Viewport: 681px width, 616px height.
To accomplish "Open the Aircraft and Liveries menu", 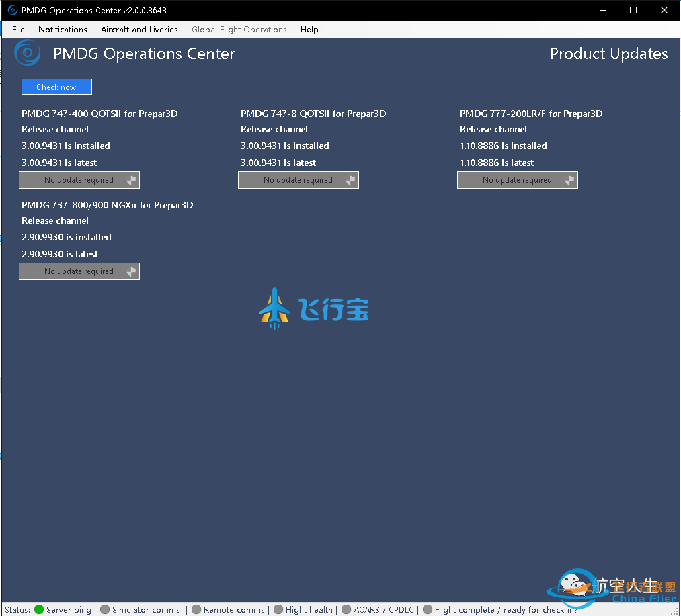I will click(139, 29).
